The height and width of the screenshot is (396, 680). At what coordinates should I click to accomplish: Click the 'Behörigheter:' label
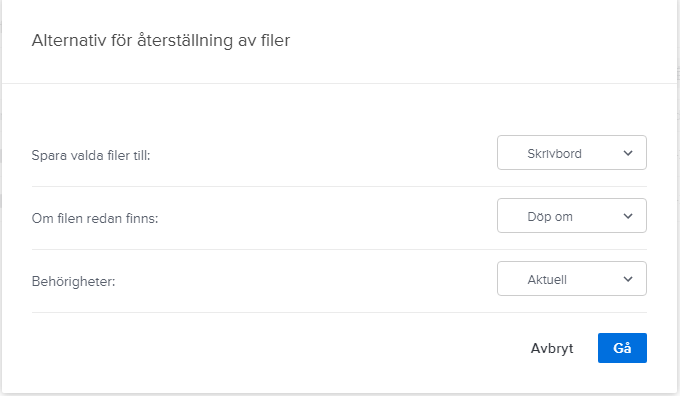(x=73, y=281)
